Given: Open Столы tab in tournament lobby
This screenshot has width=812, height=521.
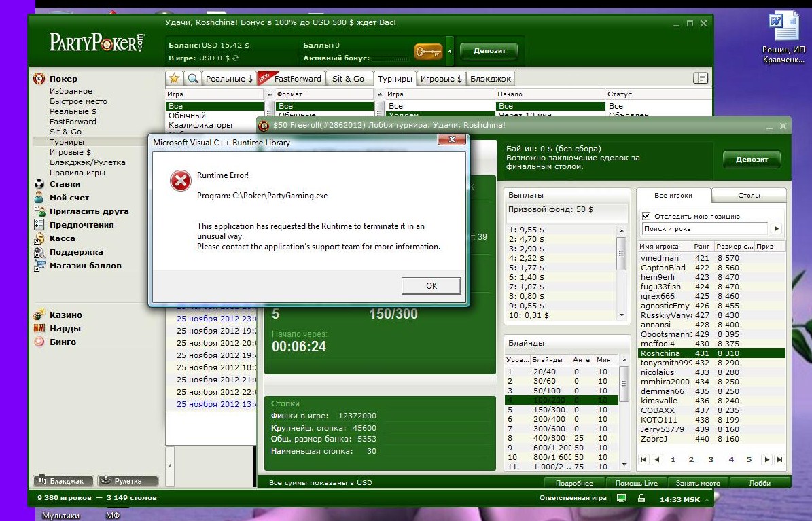Looking at the screenshot, I should (749, 195).
